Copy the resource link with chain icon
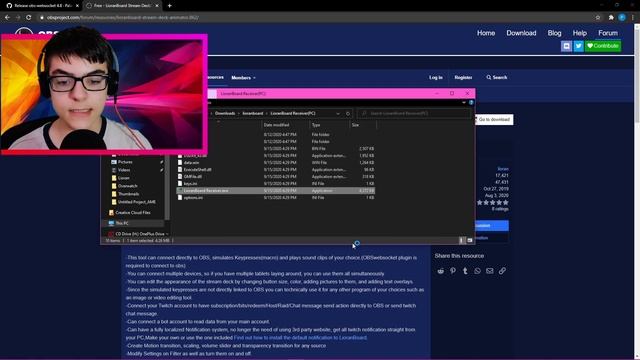This screenshot has width=640, height=360. click(x=502, y=271)
